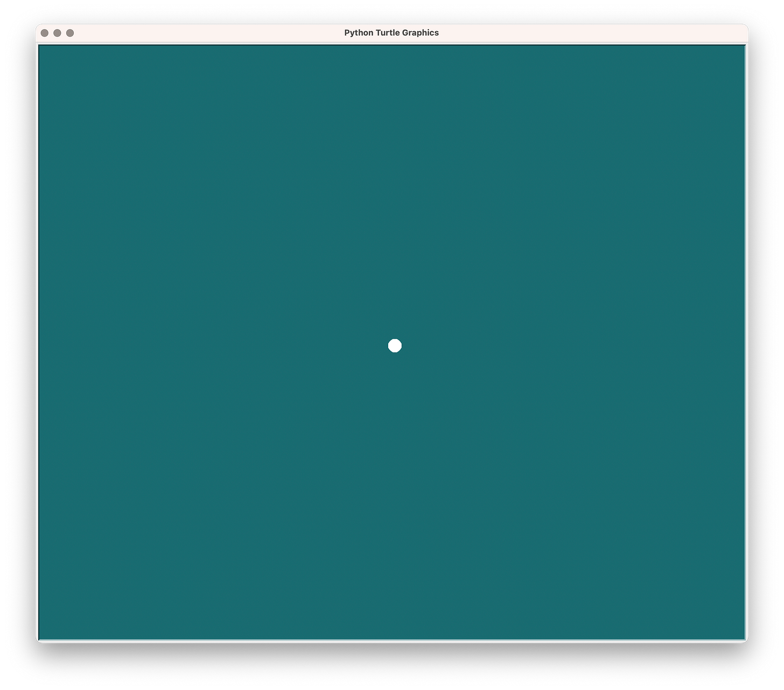Click the yellow minimize window button

[x=57, y=32]
